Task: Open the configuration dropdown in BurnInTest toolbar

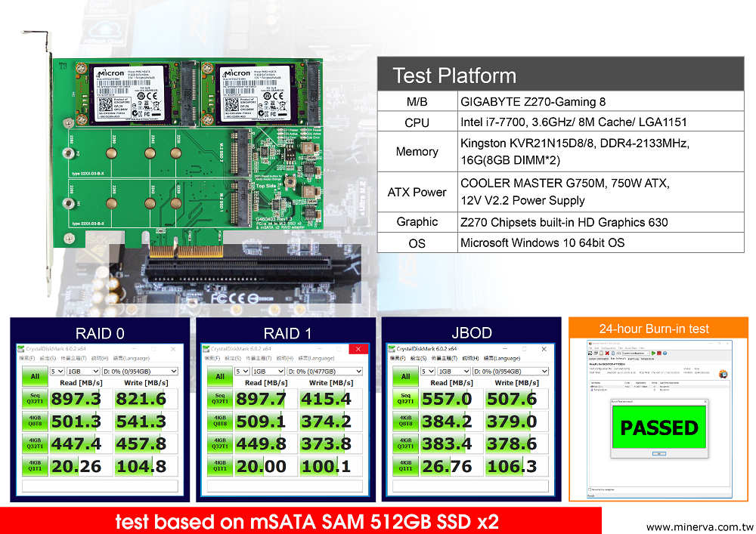Action: click(636, 353)
